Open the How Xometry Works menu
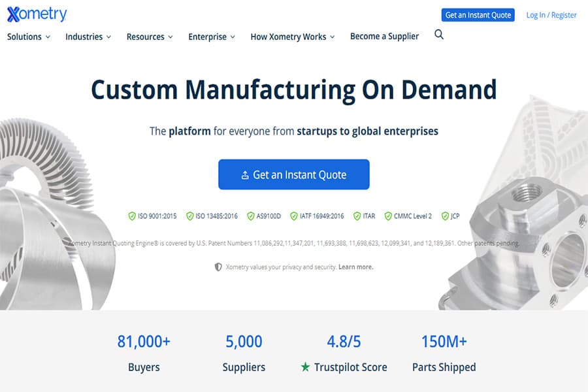 tap(287, 37)
